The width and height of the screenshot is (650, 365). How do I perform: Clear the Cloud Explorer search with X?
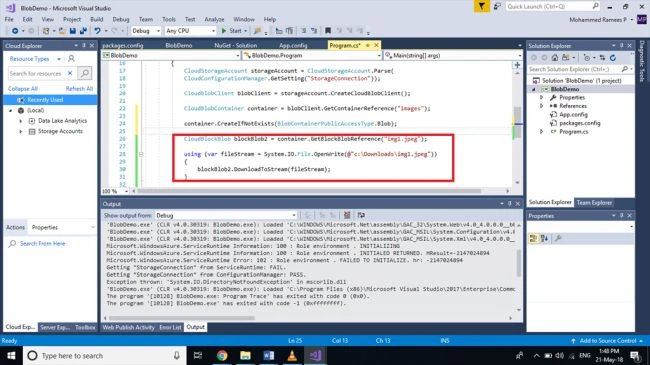coord(70,73)
